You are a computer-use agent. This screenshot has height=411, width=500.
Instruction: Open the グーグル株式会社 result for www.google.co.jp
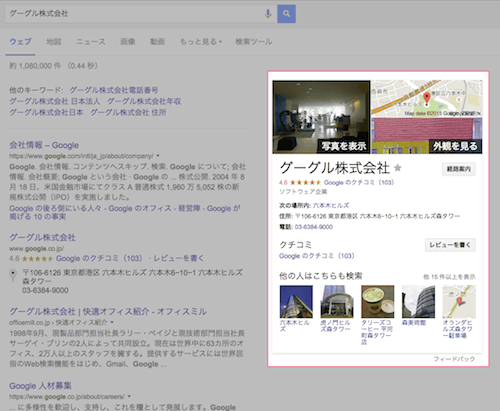coord(42,237)
